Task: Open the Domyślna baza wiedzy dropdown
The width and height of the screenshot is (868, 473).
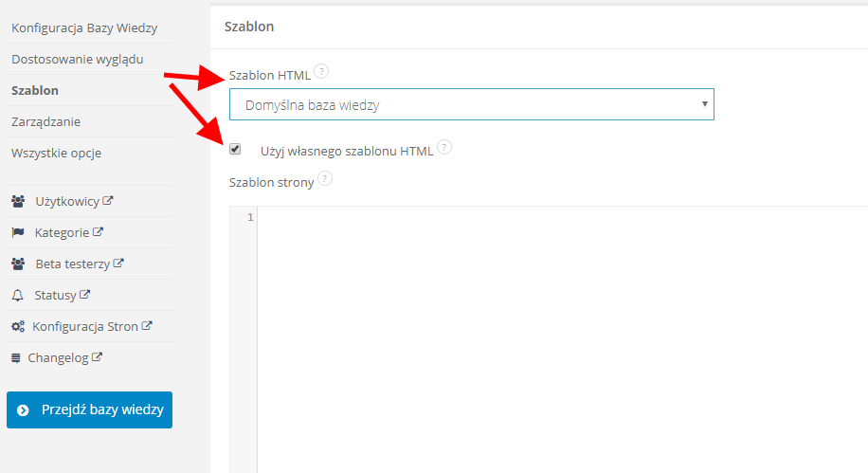Action: [x=471, y=105]
